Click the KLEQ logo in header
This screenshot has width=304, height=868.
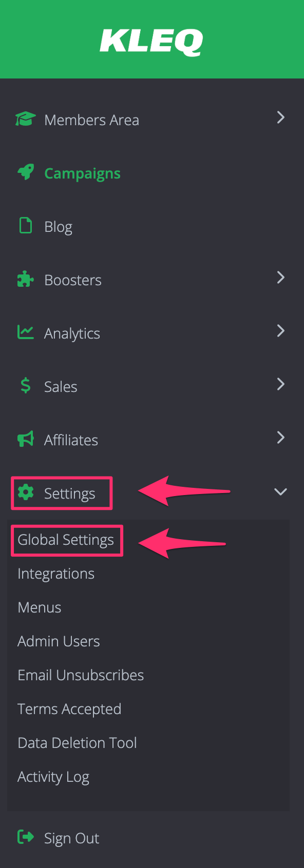151,42
